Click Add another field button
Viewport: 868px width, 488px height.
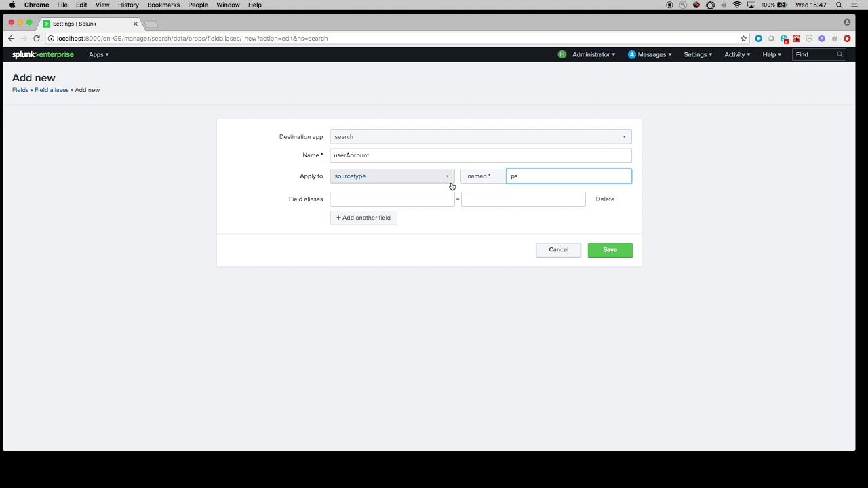coord(363,218)
